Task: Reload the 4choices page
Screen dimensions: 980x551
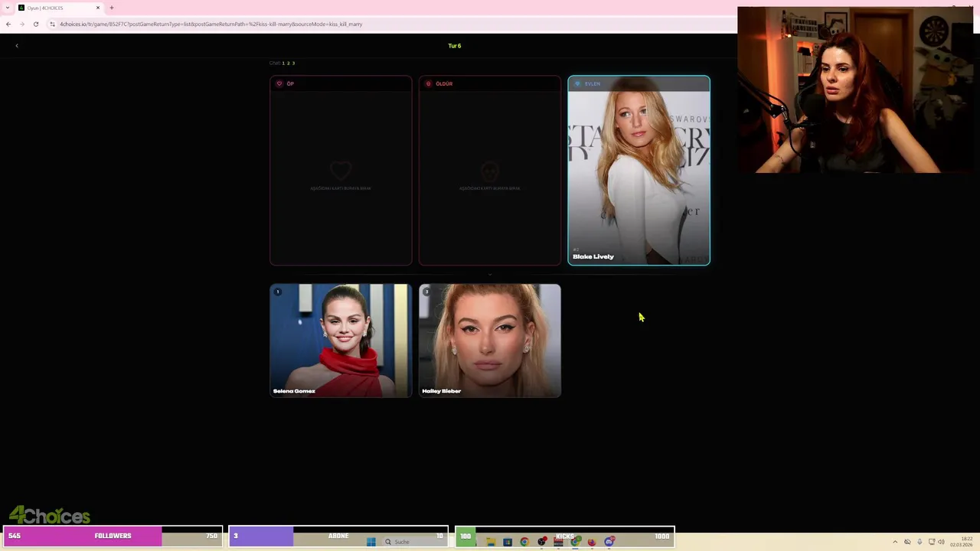Action: [x=35, y=24]
